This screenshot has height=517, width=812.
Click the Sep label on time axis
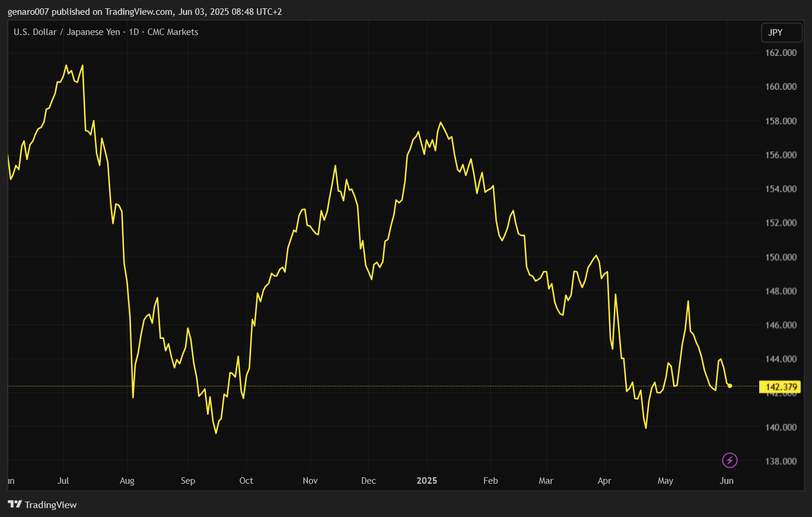188,481
